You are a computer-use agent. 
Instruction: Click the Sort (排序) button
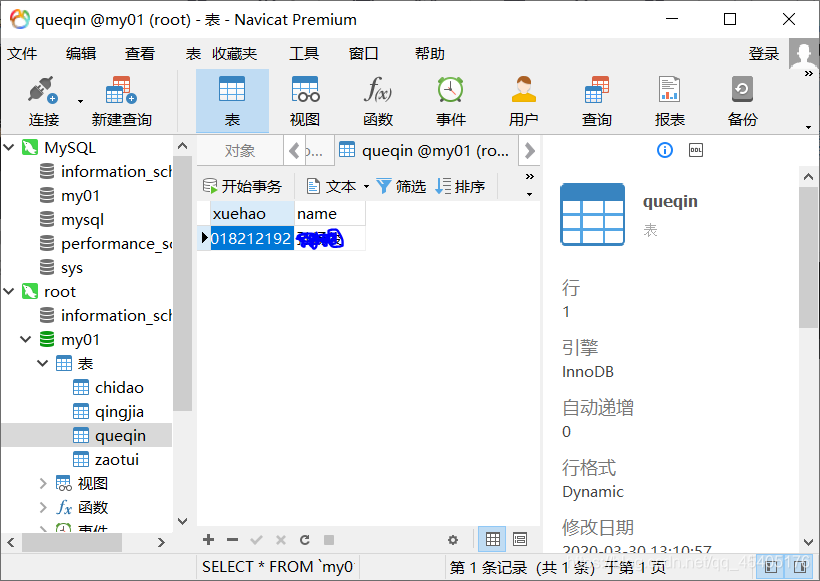(x=460, y=186)
